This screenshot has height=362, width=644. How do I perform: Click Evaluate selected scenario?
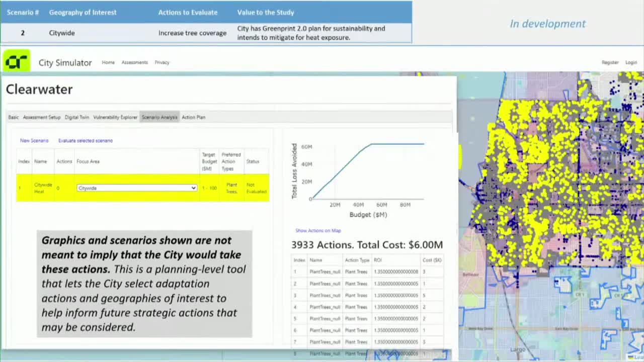[x=85, y=140]
